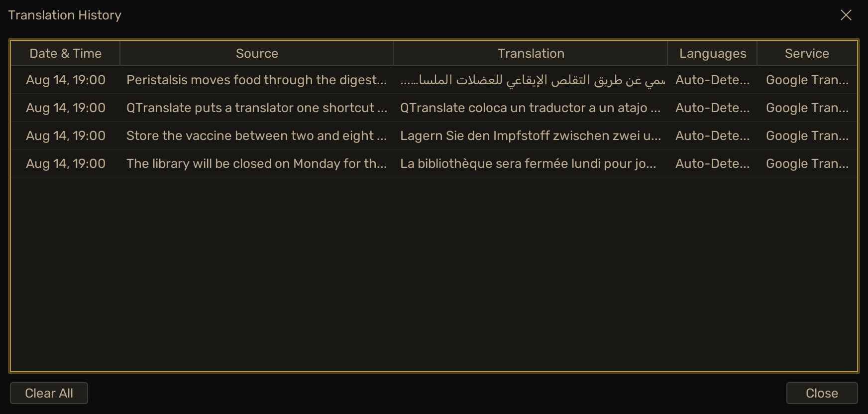
Task: Select the Store the vaccine source entry
Action: pyautogui.click(x=257, y=136)
